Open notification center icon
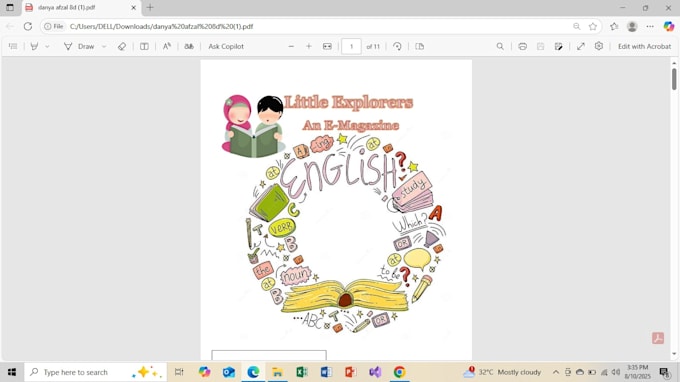680x382 pixels. pyautogui.click(x=665, y=372)
